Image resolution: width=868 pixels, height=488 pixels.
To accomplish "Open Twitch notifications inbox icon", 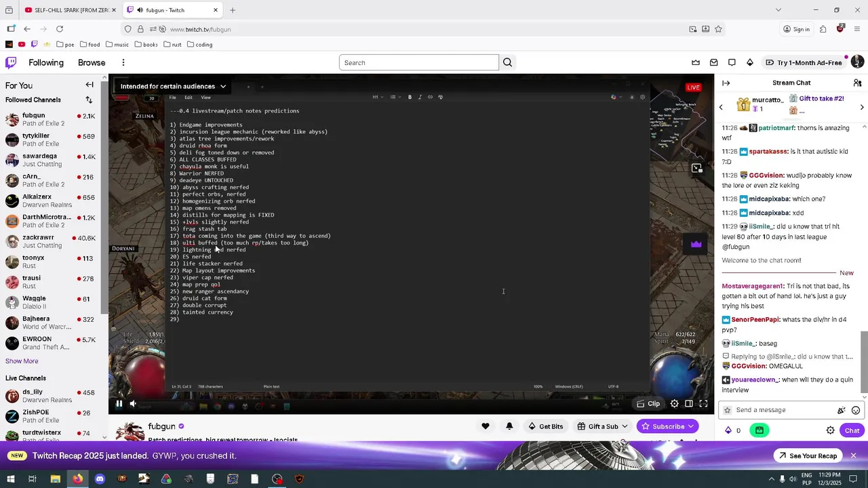I will click(x=713, y=62).
